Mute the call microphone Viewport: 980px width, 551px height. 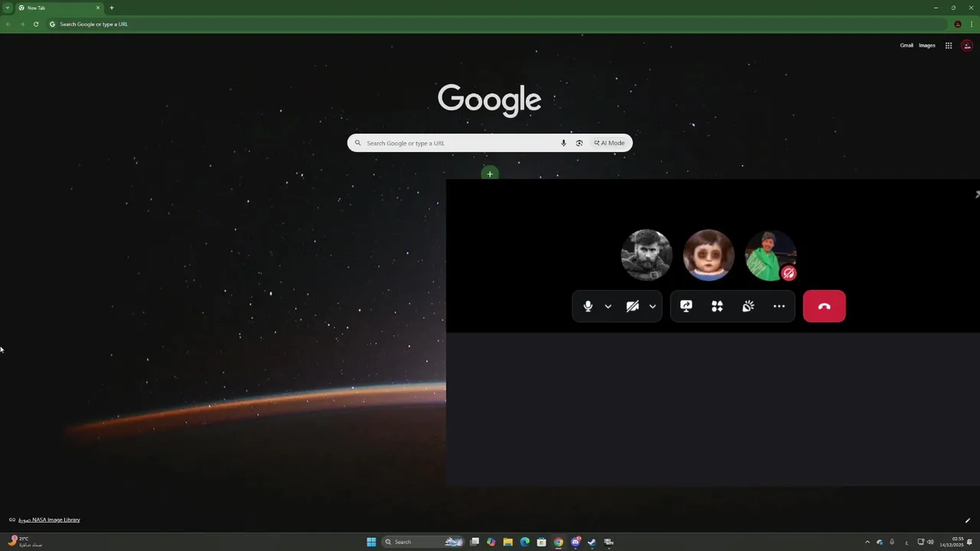coord(588,306)
